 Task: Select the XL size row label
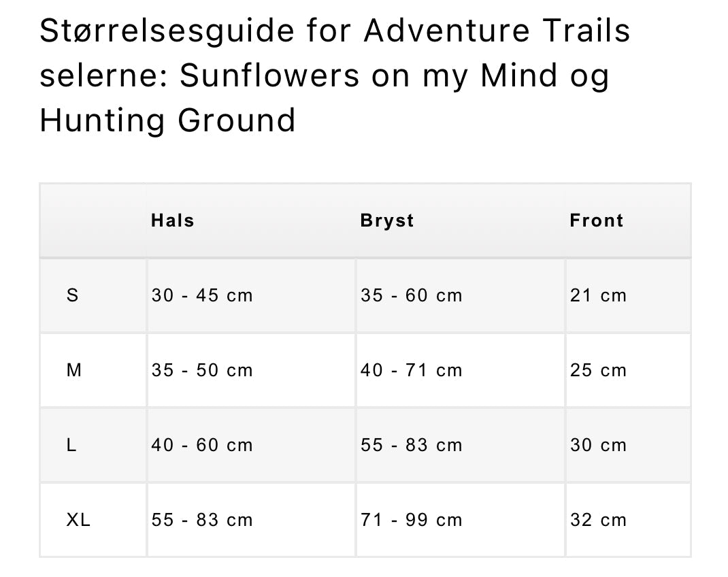[x=78, y=520]
